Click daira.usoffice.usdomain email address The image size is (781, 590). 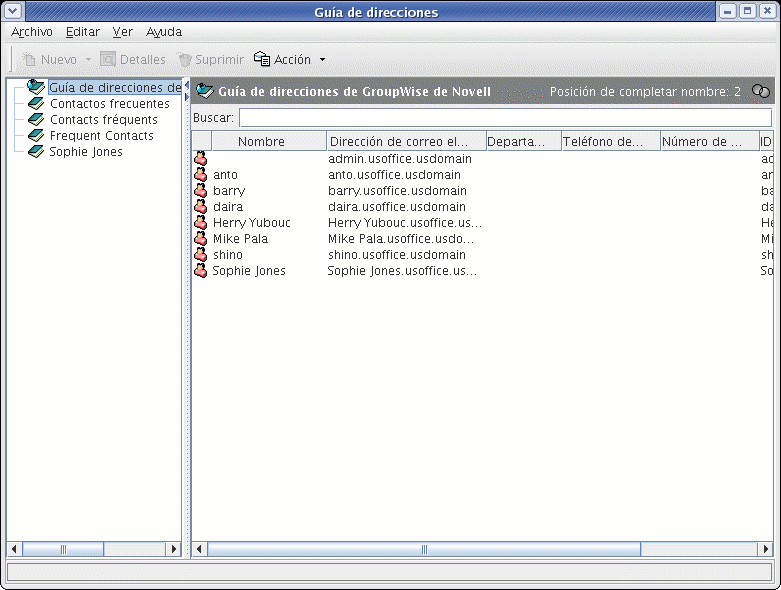click(x=396, y=207)
